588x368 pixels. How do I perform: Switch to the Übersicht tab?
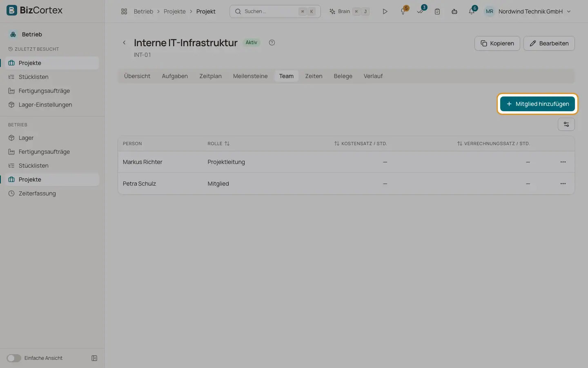(137, 76)
